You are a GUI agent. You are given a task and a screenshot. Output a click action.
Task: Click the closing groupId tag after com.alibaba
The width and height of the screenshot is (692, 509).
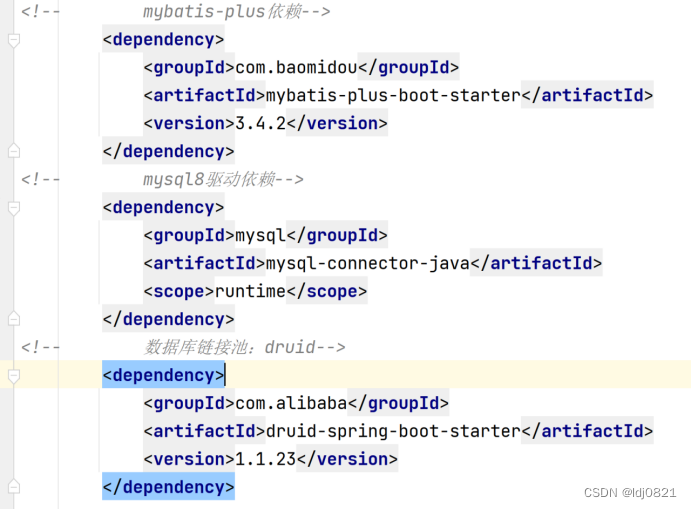[399, 403]
